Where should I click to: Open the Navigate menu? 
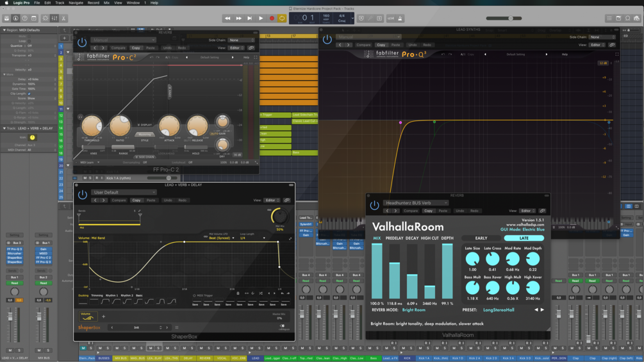point(76,3)
